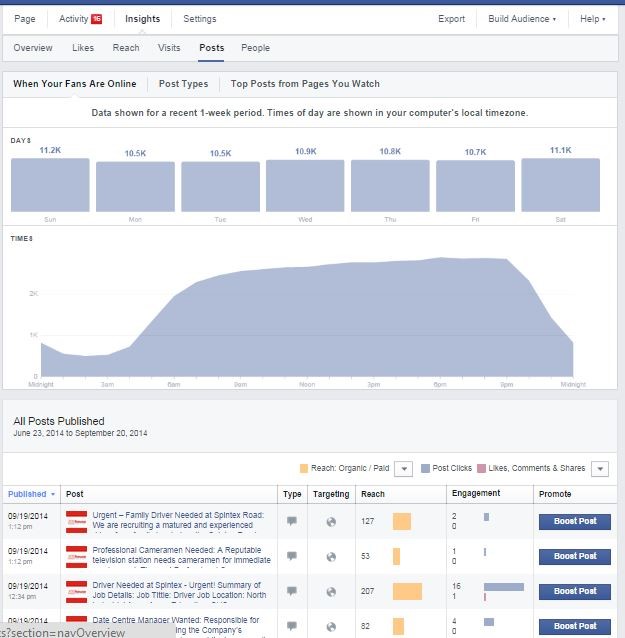Open the Post Types tab
625x638 pixels.
(184, 84)
